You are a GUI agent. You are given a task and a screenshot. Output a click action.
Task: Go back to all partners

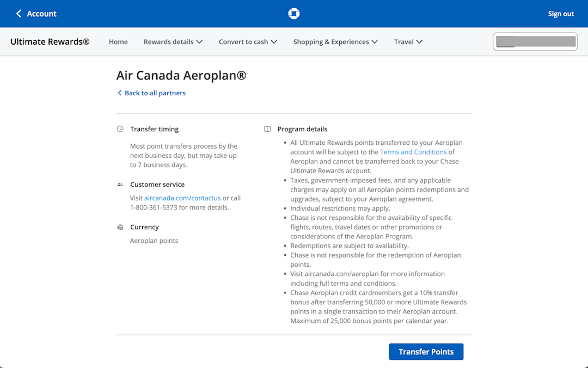pos(155,93)
